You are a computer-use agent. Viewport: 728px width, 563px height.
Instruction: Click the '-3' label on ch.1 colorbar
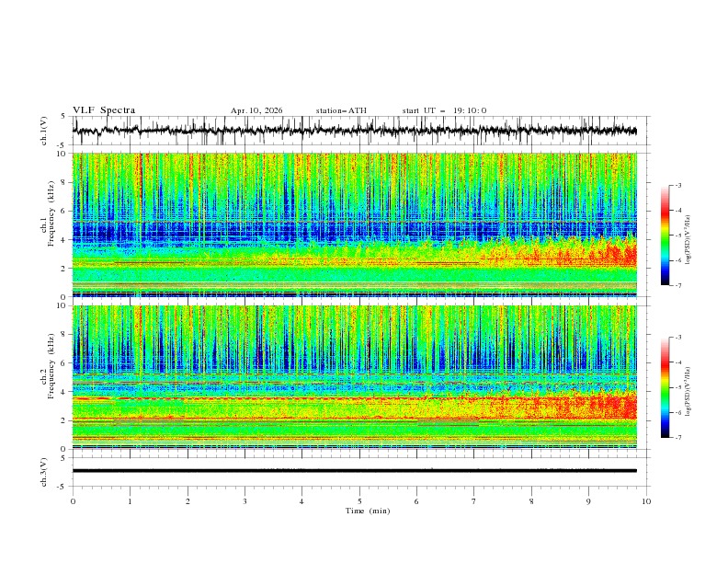677,185
